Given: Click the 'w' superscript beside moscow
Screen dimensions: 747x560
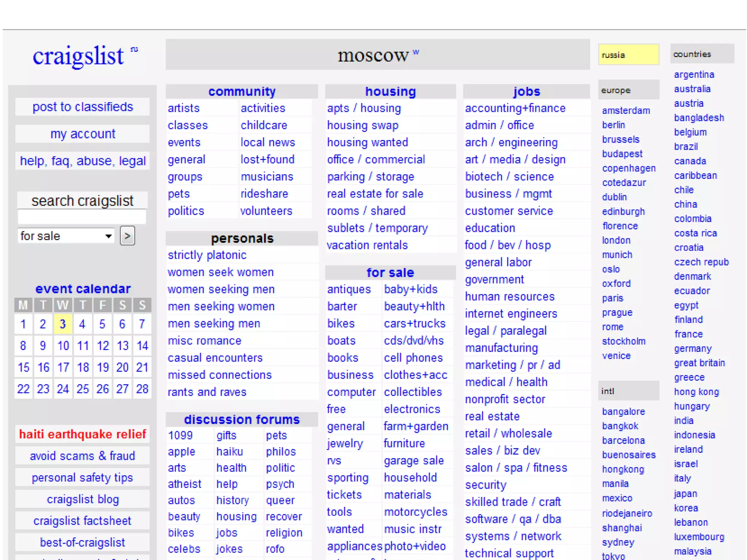Looking at the screenshot, I should 416,52.
